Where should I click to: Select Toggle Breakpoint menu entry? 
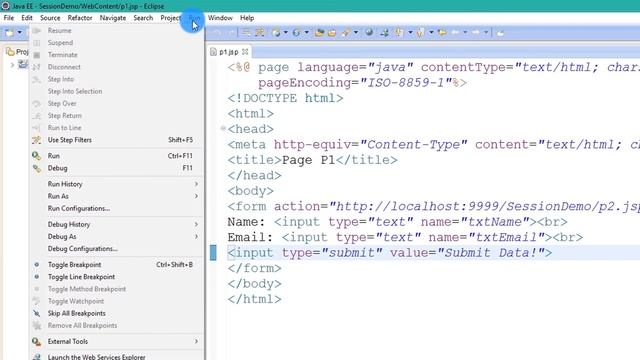pos(117,264)
